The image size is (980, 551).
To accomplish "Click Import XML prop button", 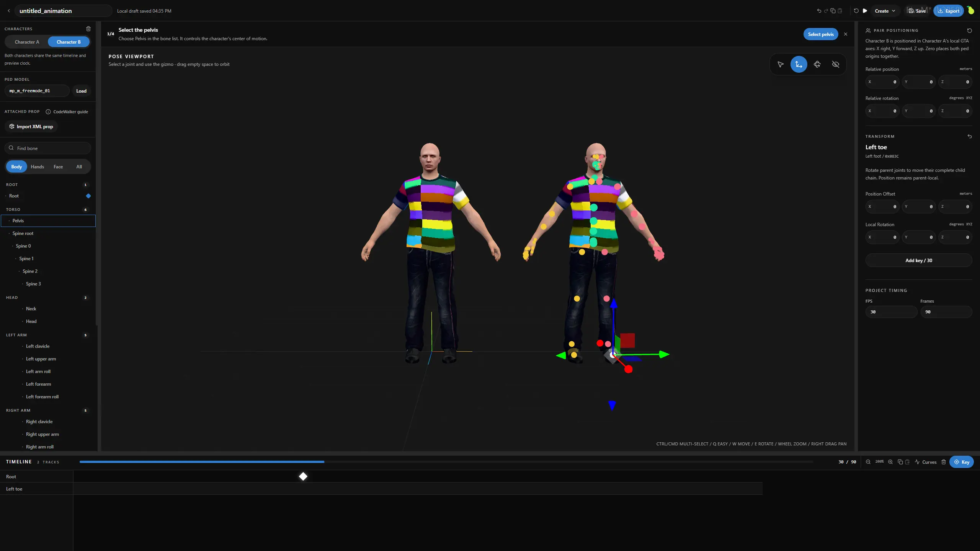I will pyautogui.click(x=31, y=127).
